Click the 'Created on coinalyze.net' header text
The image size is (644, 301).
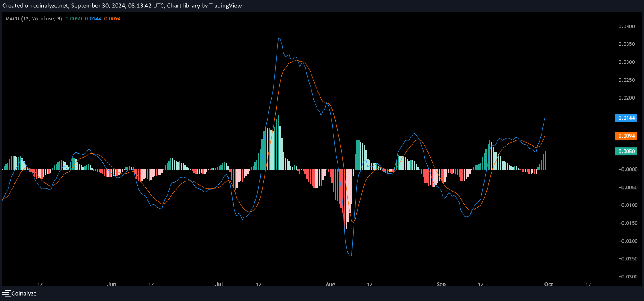36,6
